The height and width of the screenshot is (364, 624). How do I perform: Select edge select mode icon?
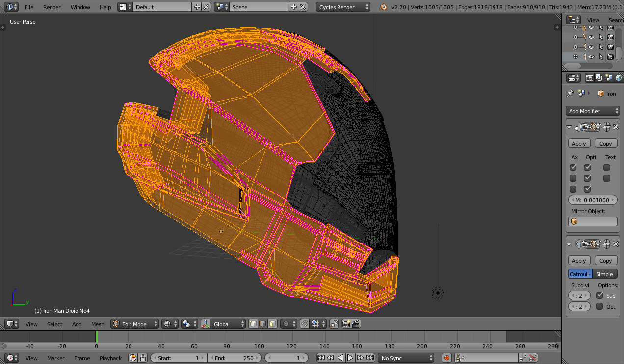coord(262,324)
